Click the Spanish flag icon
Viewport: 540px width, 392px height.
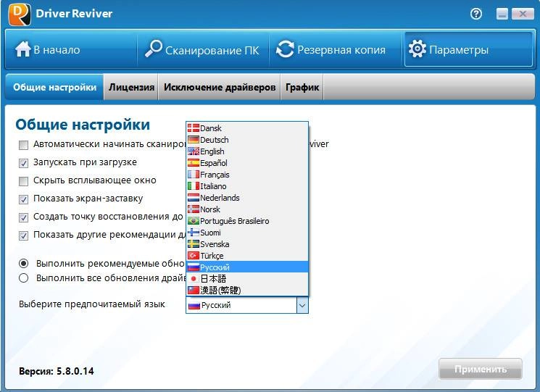pos(194,163)
